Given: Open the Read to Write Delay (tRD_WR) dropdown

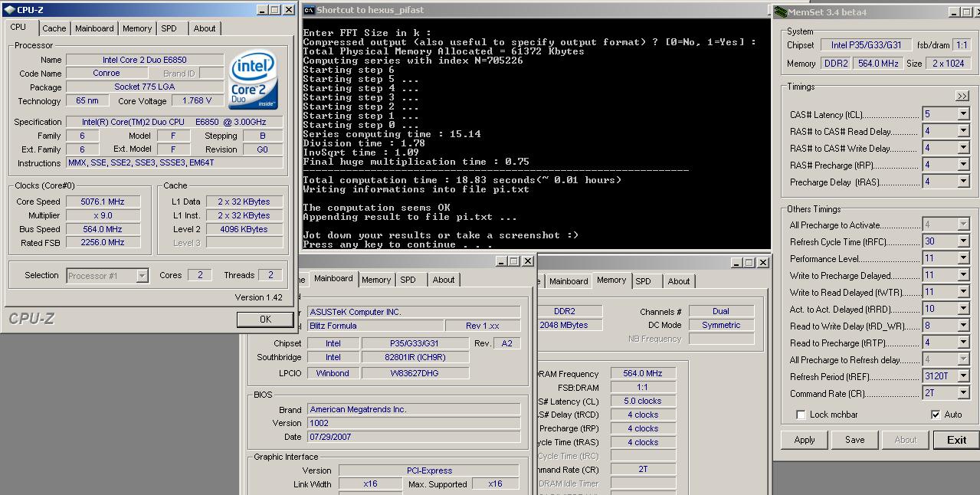Looking at the screenshot, I should (x=963, y=326).
